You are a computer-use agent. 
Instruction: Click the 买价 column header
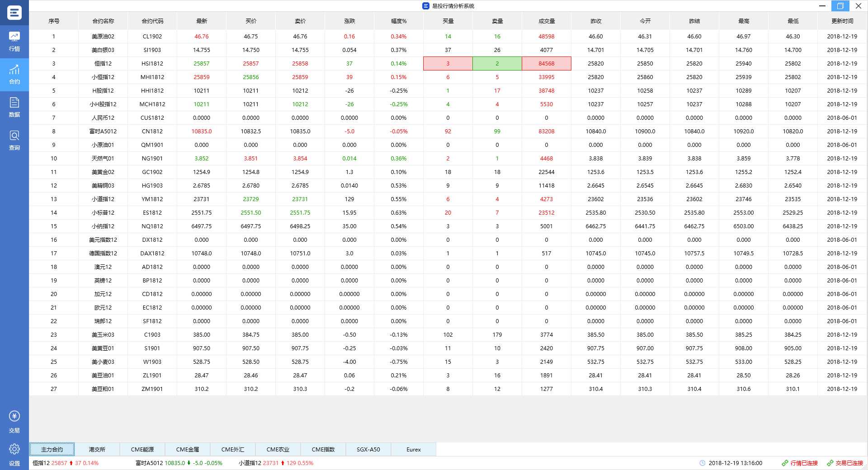(x=251, y=21)
